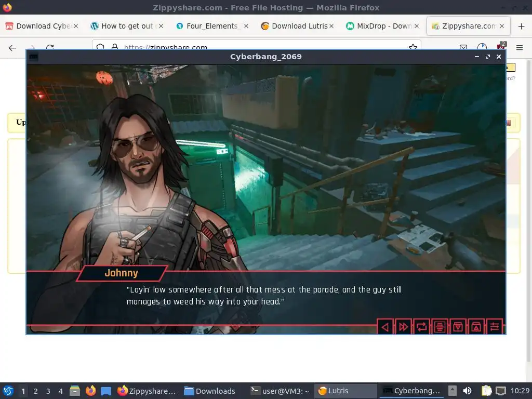Bookmark page with star icon
Viewport: 532px width, 399px height.
tap(413, 47)
